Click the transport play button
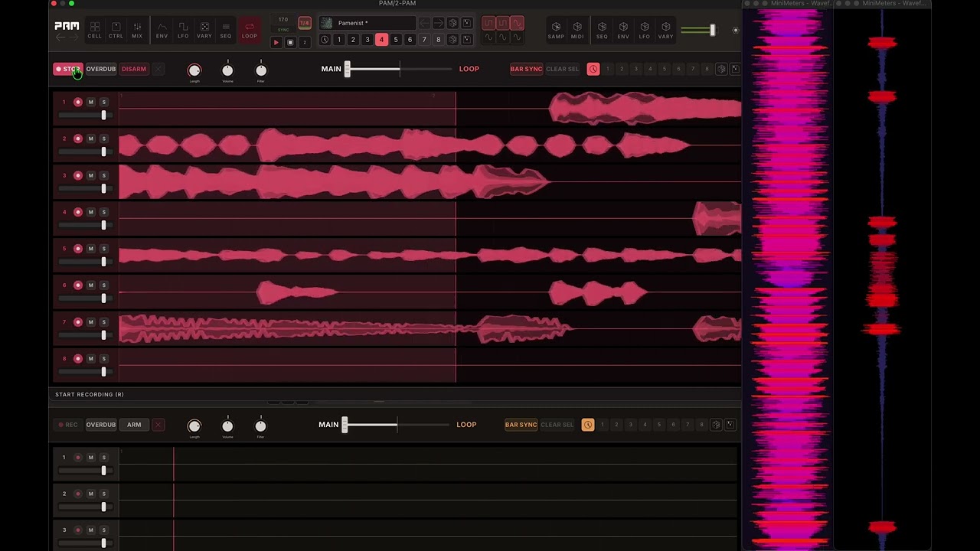 (x=276, y=42)
